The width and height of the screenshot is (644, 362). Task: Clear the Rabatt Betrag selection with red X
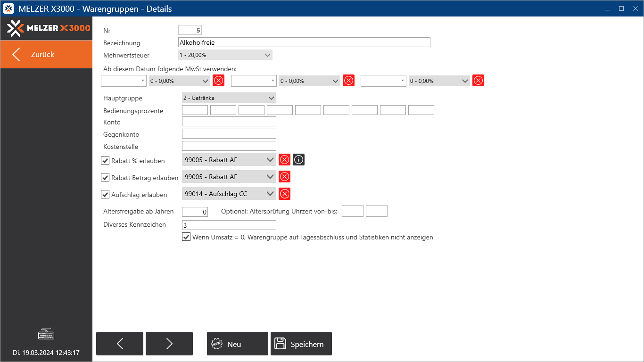[x=284, y=177]
